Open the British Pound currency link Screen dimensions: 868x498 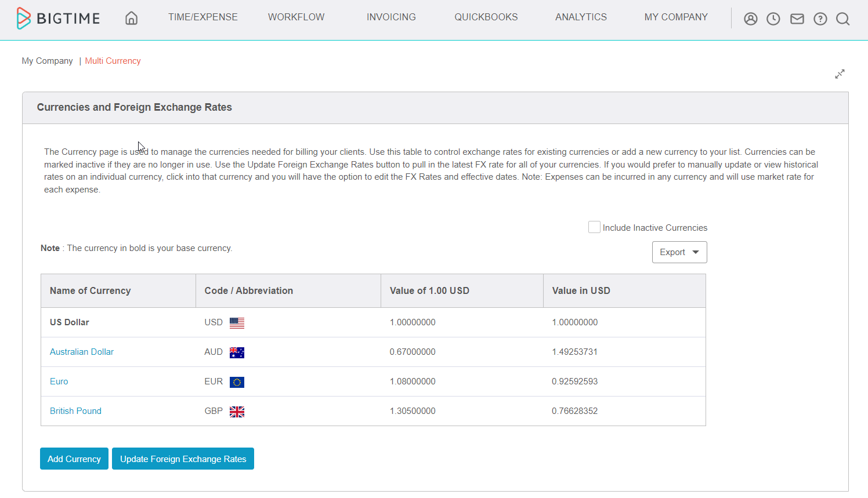point(75,411)
